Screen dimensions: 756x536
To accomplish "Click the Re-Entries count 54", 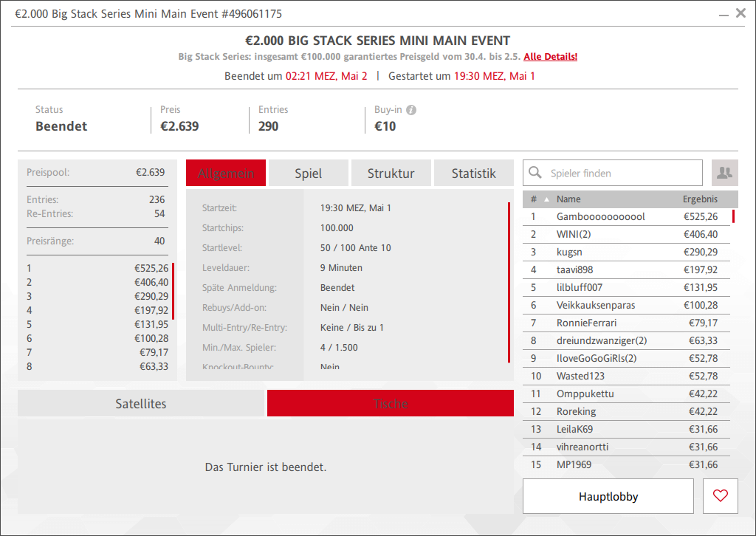I will [x=159, y=213].
